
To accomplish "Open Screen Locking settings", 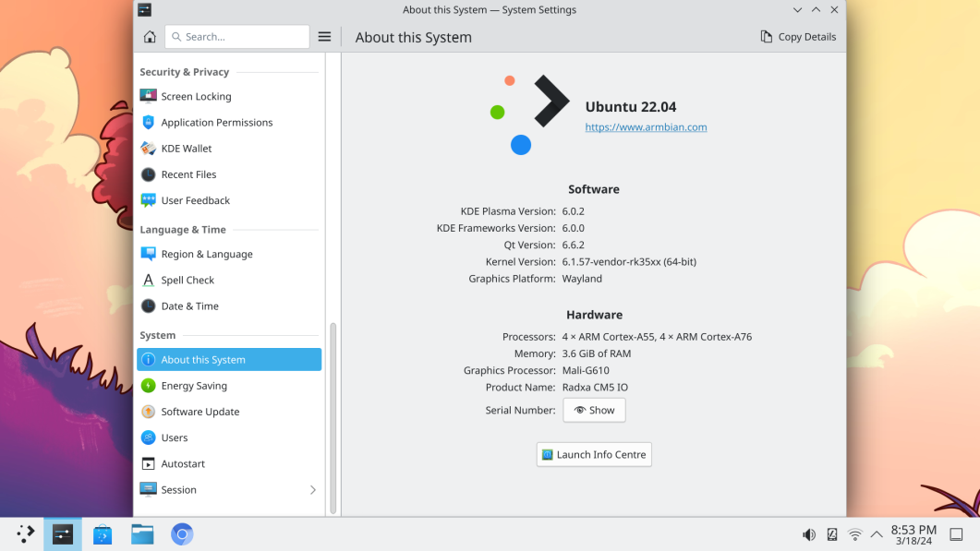I will [x=229, y=96].
